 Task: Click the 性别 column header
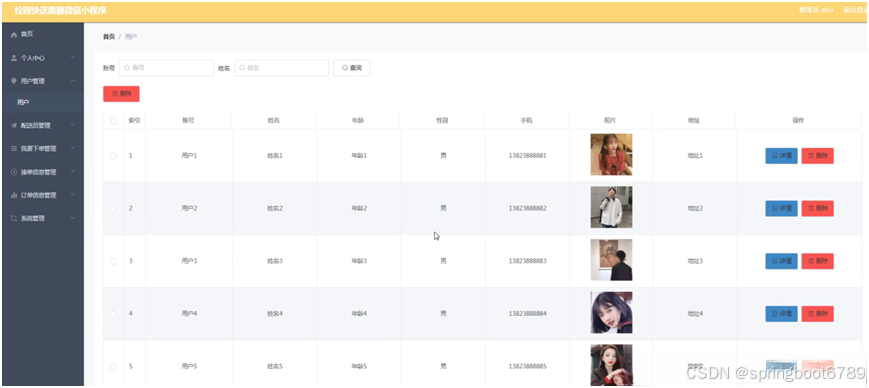click(442, 120)
